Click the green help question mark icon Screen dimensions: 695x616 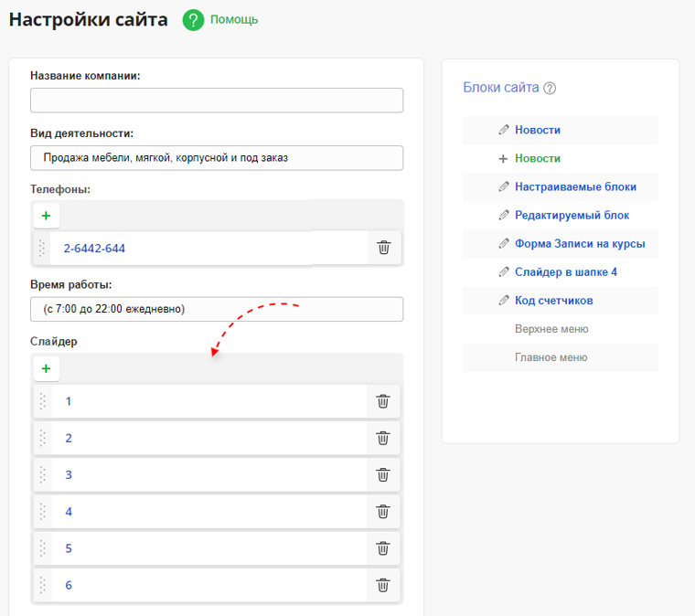click(193, 19)
